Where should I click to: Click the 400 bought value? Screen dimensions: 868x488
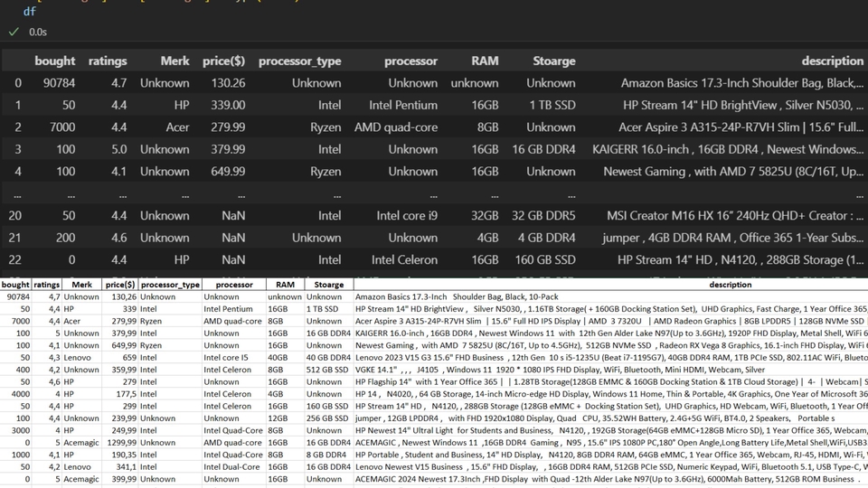pos(23,370)
